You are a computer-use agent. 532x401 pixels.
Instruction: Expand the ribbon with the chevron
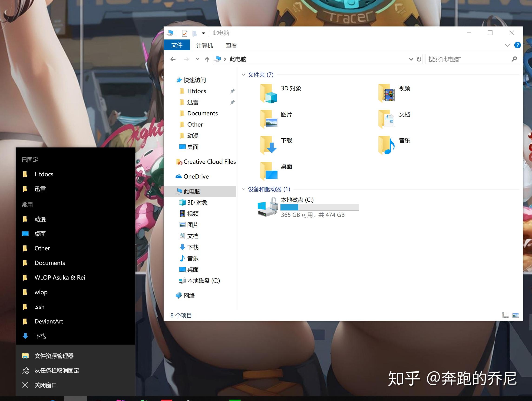pyautogui.click(x=507, y=45)
